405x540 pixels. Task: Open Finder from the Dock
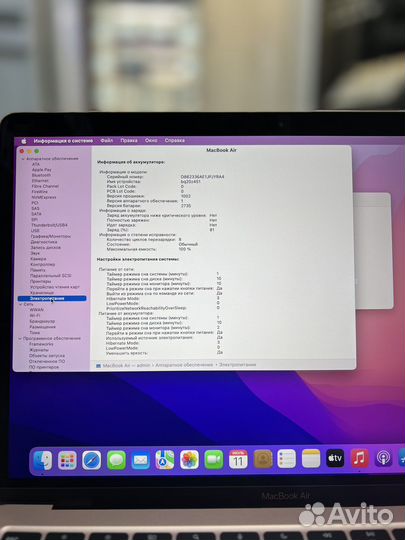click(42, 461)
